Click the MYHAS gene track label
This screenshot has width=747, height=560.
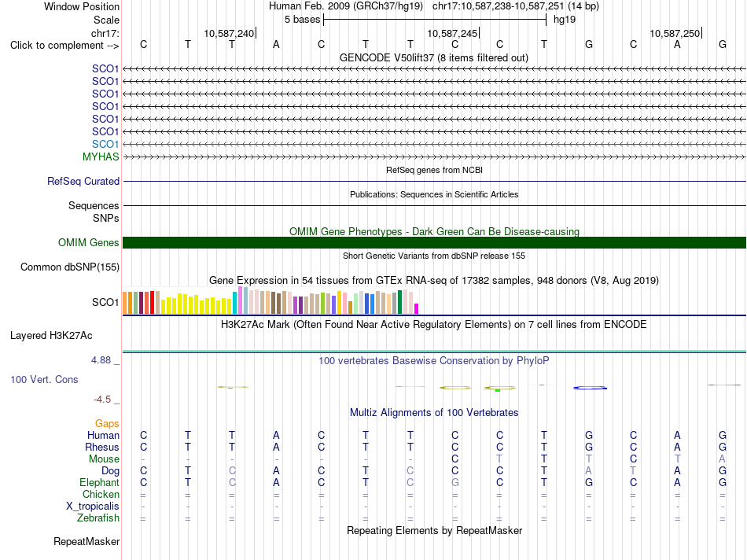[x=101, y=157]
